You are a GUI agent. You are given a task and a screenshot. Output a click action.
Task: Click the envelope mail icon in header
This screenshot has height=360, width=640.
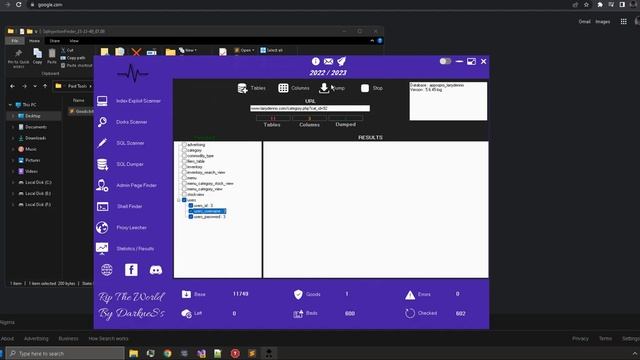tap(328, 61)
